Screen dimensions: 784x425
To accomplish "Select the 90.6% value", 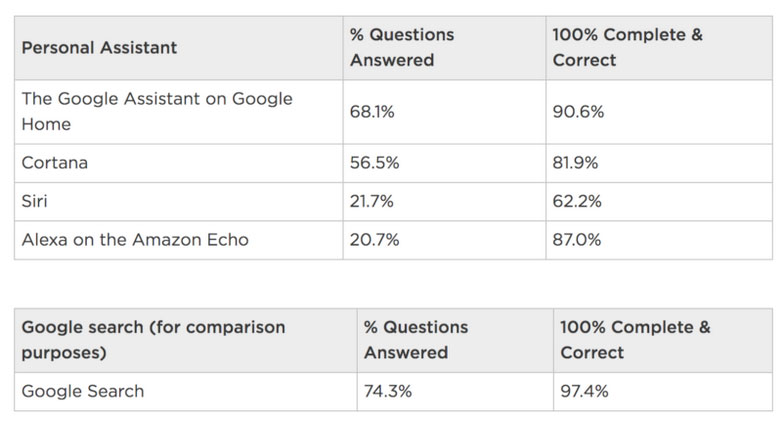I will tap(578, 112).
